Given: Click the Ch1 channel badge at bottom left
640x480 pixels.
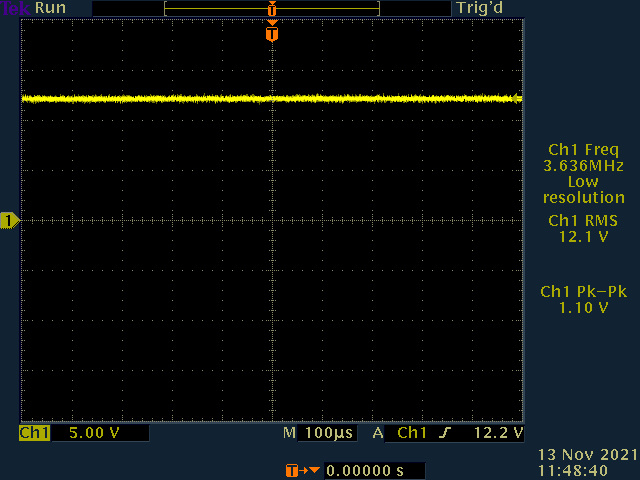Looking at the screenshot, I should pos(35,433).
